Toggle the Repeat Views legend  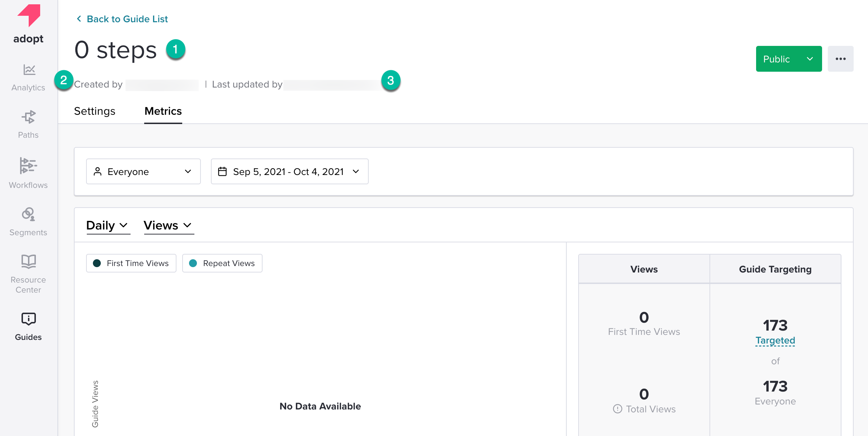[x=222, y=263]
